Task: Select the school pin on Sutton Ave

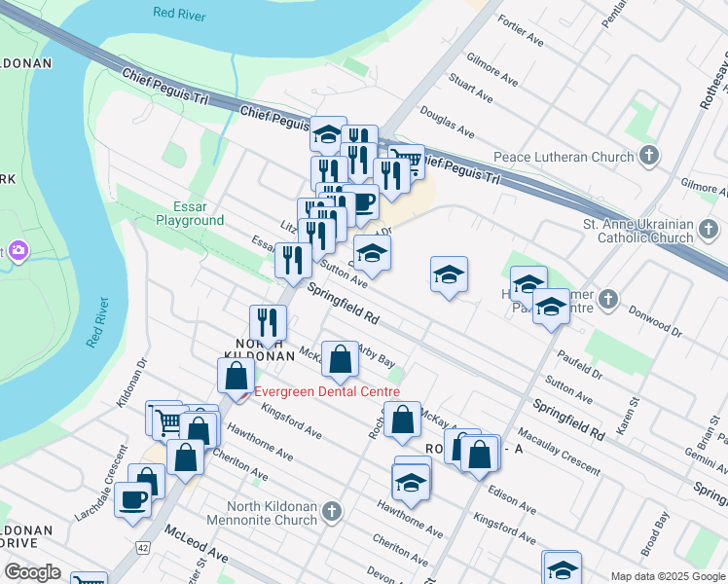Action: pyautogui.click(x=372, y=255)
